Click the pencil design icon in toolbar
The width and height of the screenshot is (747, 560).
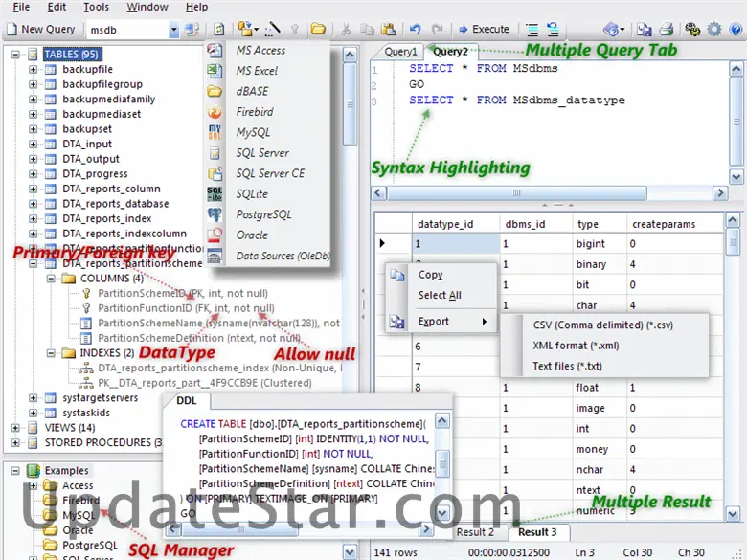click(273, 30)
